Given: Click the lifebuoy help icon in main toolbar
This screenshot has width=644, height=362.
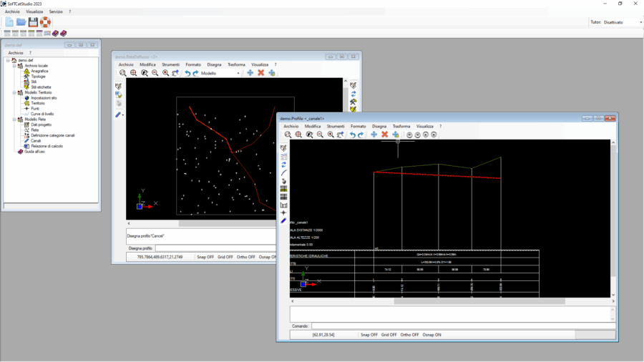Looking at the screenshot, I should pos(45,22).
